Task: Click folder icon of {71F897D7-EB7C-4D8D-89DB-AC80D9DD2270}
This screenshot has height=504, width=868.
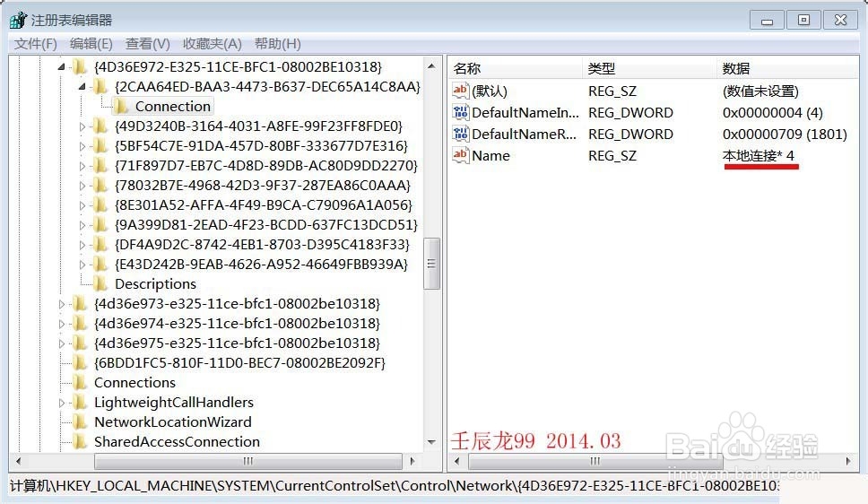Action: click(100, 166)
